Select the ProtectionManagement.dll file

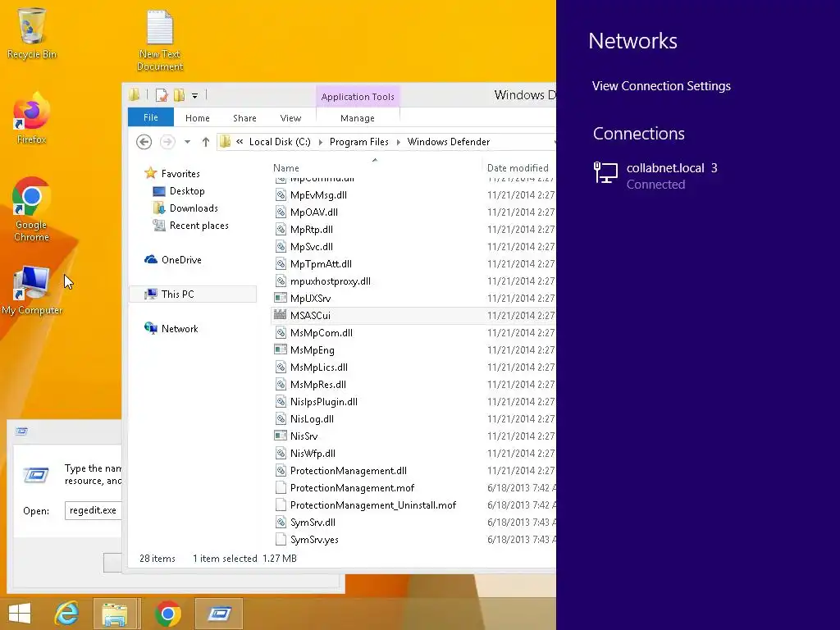pyautogui.click(x=348, y=470)
